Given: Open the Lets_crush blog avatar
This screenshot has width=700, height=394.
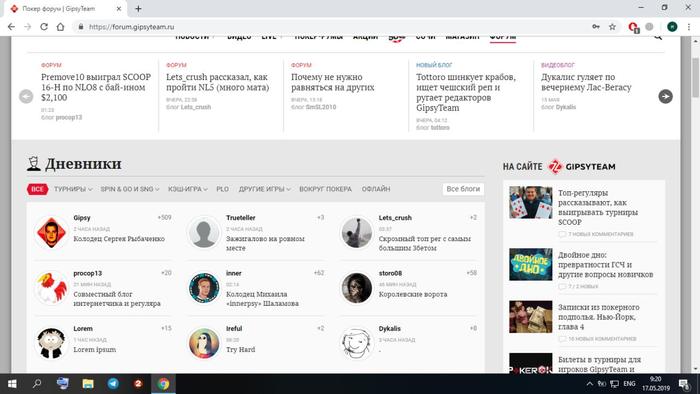Looking at the screenshot, I should point(357,232).
